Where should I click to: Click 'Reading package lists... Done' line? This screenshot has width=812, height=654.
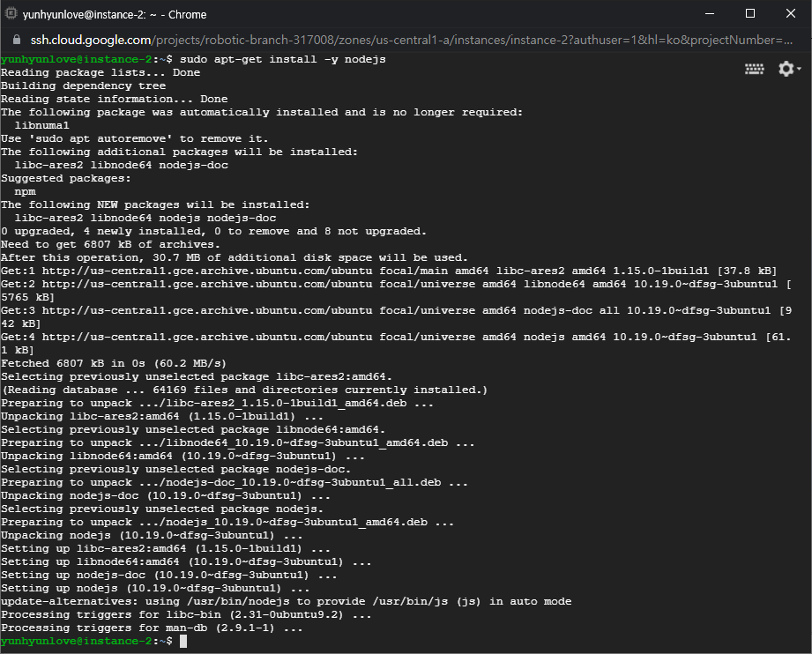pos(101,72)
